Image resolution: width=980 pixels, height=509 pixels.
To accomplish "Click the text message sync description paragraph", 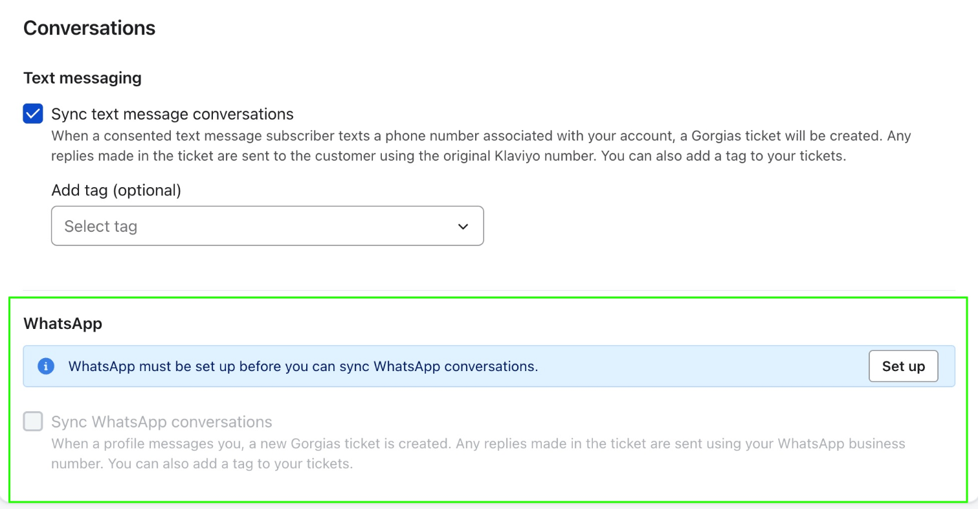I will pyautogui.click(x=448, y=146).
